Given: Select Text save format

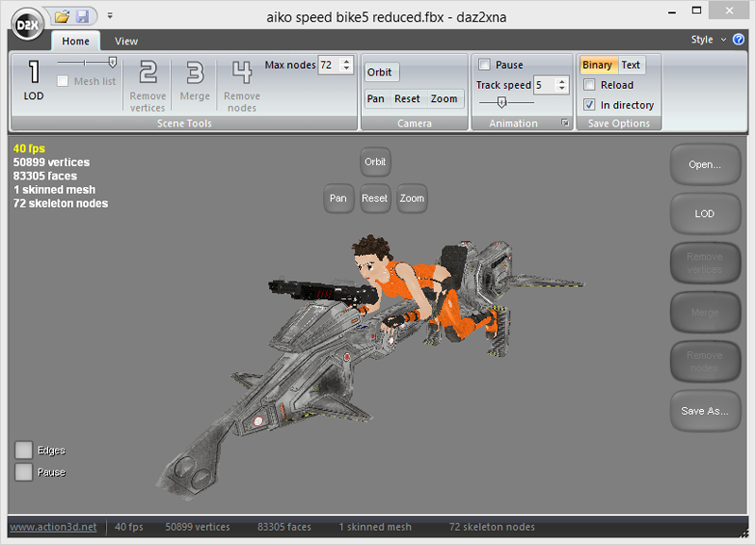Looking at the screenshot, I should tap(630, 65).
